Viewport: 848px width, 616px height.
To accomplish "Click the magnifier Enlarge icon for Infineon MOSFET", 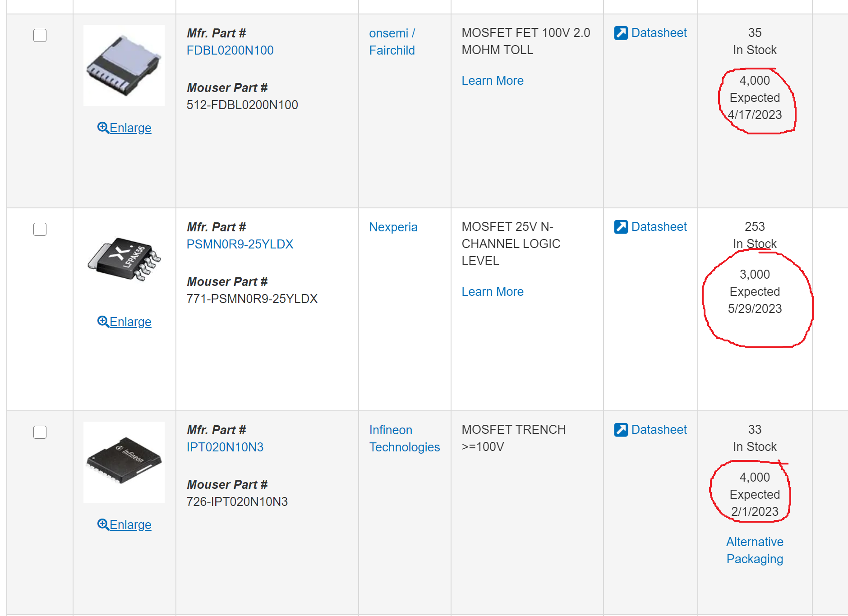I will click(103, 524).
